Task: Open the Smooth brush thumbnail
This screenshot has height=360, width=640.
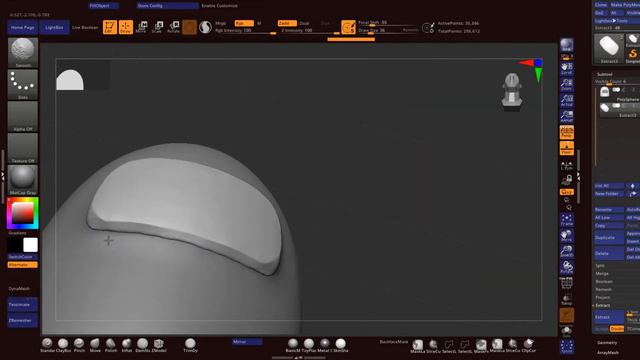Action: point(23,53)
